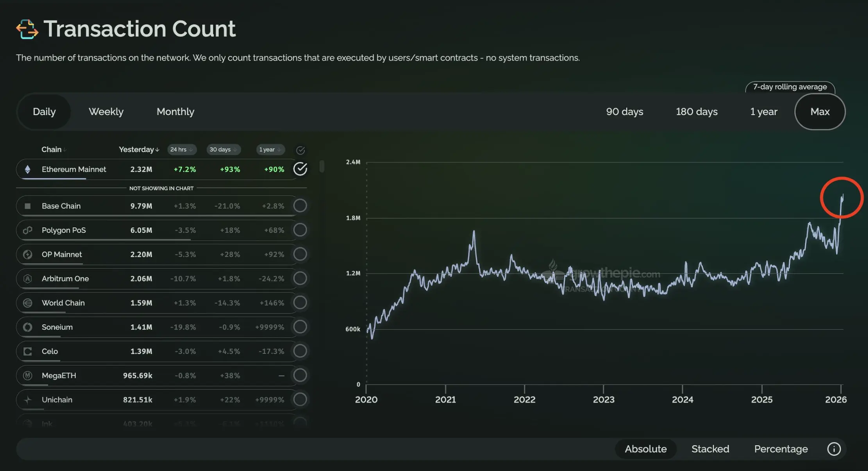
Task: Switch chart to Stacked mode
Action: [710, 449]
